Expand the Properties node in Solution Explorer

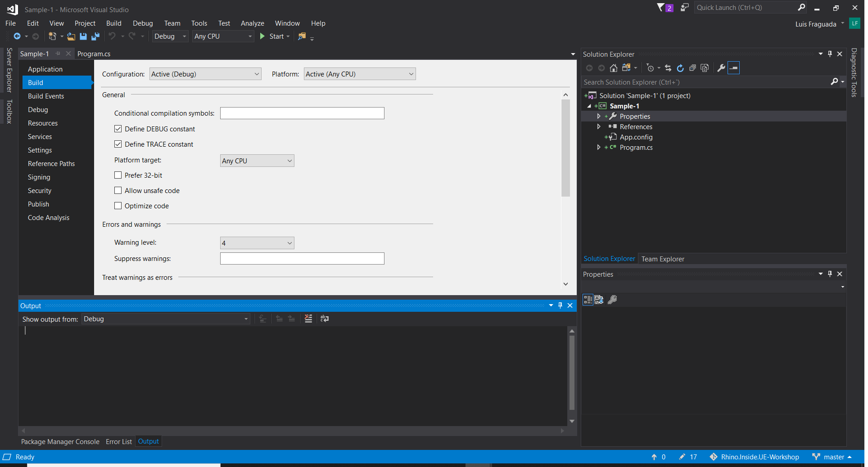pos(599,117)
